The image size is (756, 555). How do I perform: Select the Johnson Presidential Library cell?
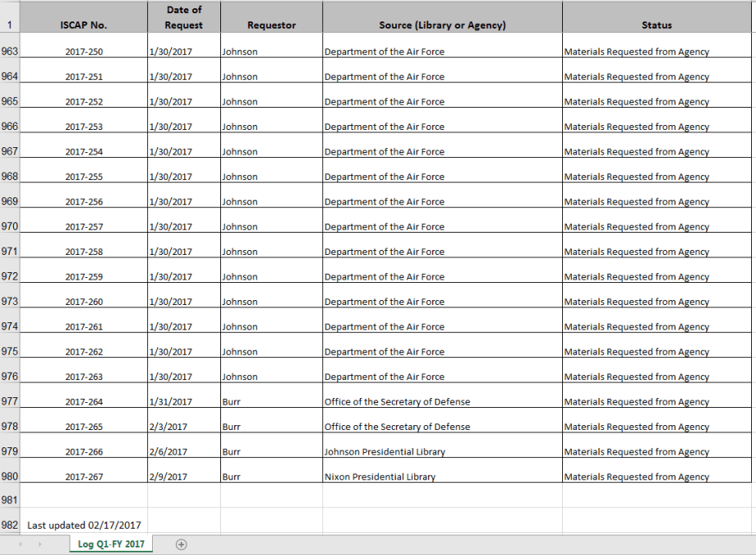click(441, 451)
